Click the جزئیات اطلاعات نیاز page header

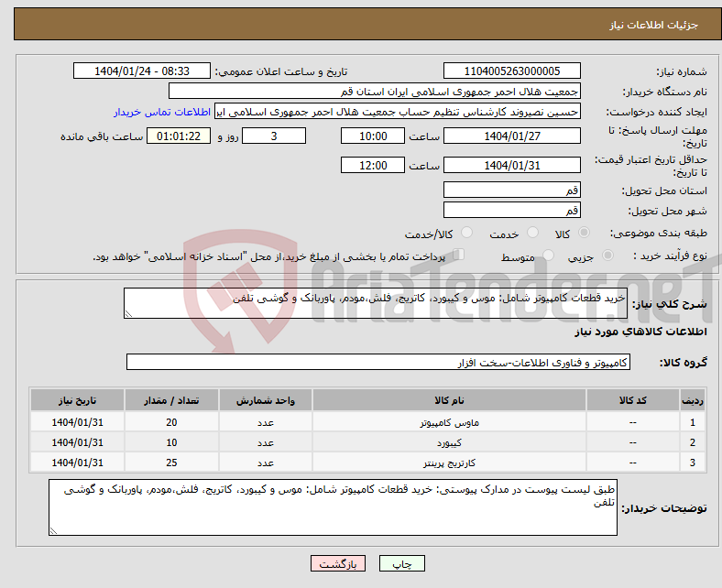[654, 25]
